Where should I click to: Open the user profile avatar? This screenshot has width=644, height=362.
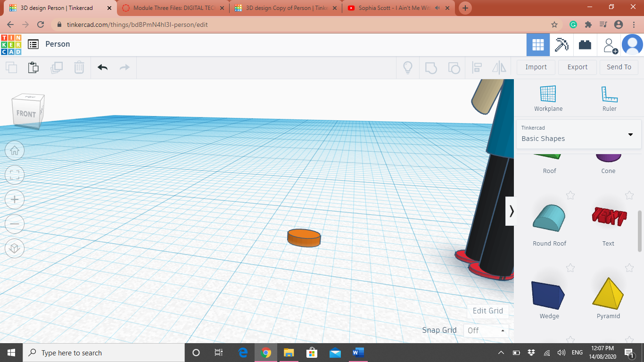[632, 45]
